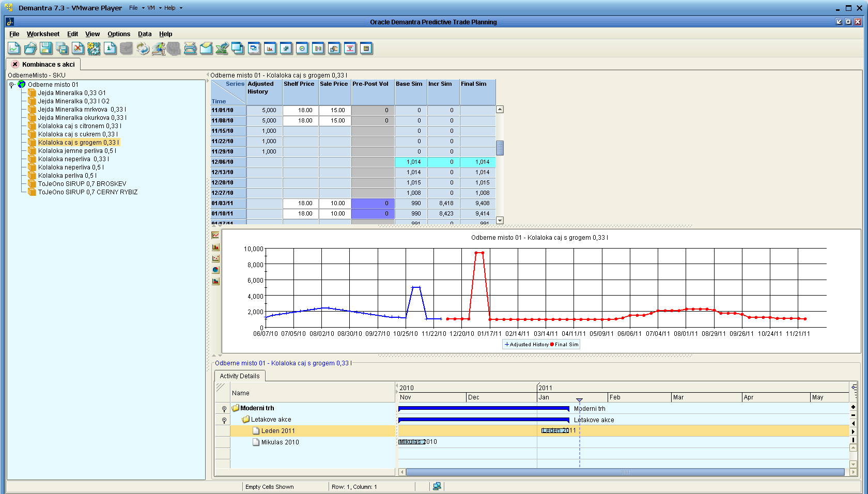Viewport: 868px width, 494px height.
Task: Select the Activity Details tab
Action: [x=240, y=376]
